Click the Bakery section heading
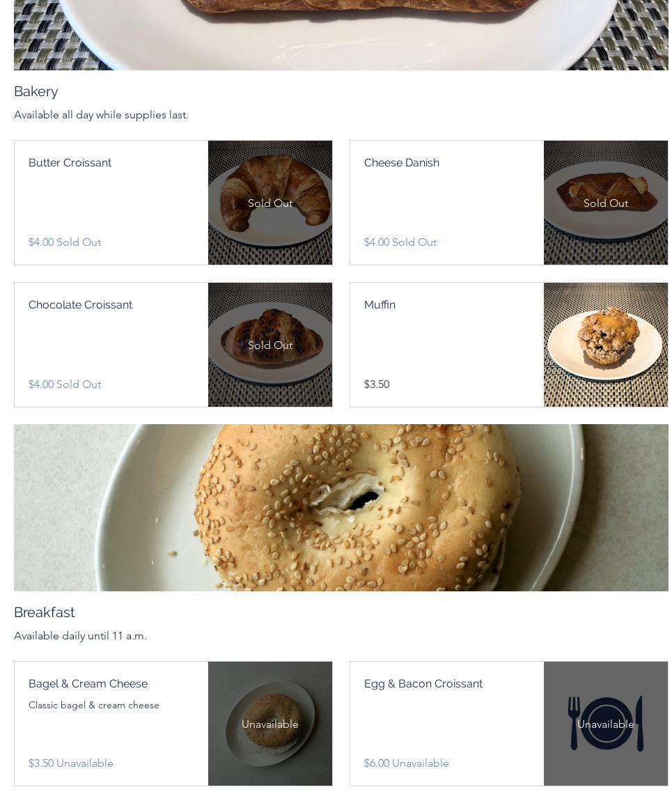The width and height of the screenshot is (672, 794). [36, 92]
